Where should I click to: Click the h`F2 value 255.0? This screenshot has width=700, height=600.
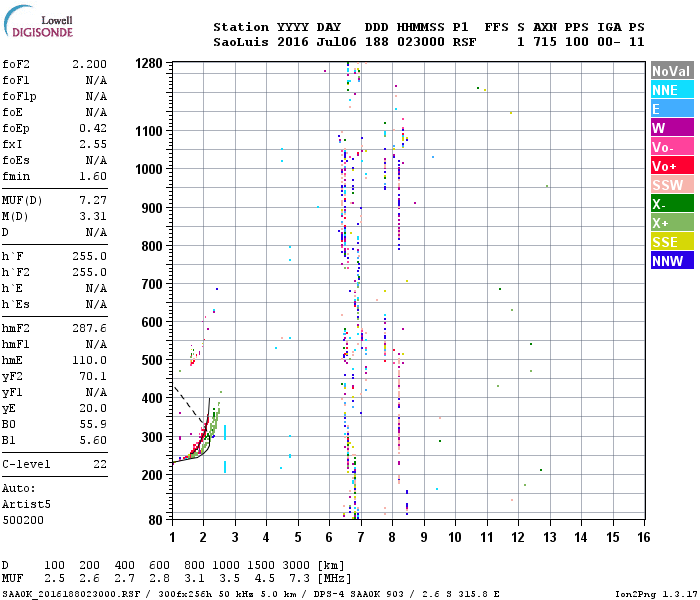(x=89, y=272)
